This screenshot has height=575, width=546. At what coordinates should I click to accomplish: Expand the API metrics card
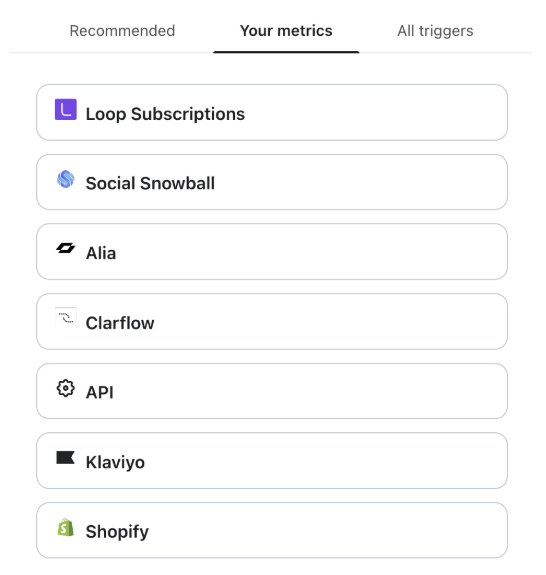coord(272,391)
